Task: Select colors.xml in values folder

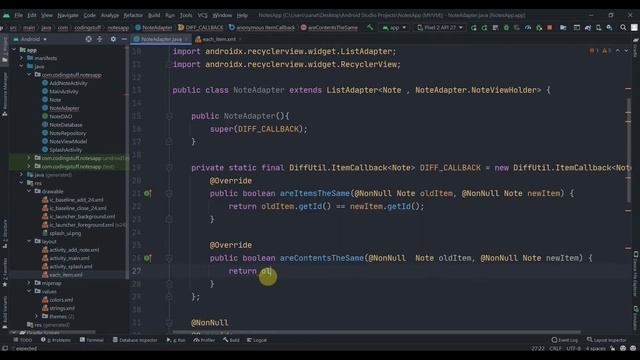Action: point(61,300)
